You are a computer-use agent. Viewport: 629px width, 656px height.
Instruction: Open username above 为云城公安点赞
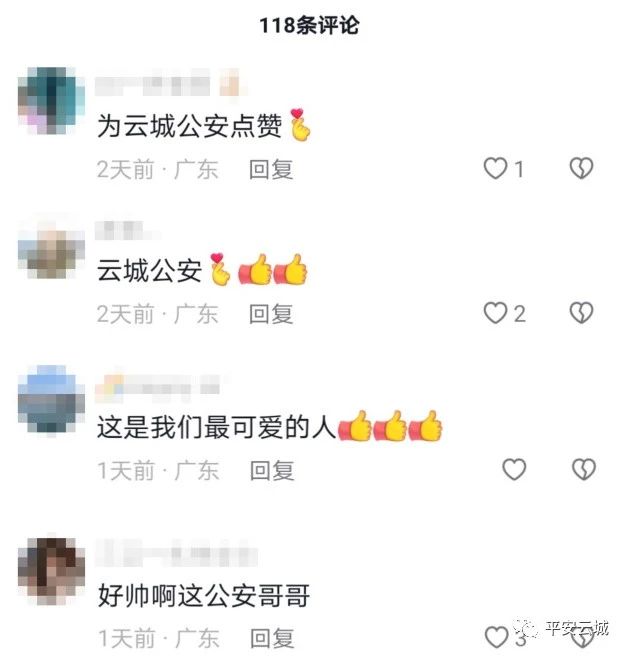coord(171,84)
